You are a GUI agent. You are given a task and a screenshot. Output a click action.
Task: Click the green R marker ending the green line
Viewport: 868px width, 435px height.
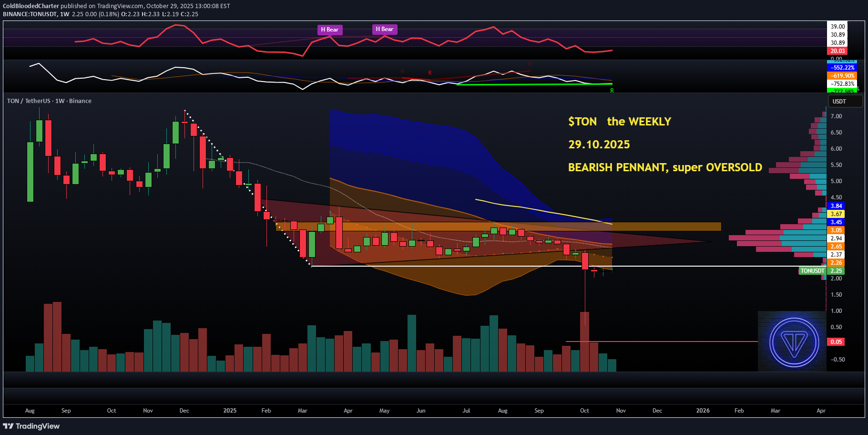[612, 90]
